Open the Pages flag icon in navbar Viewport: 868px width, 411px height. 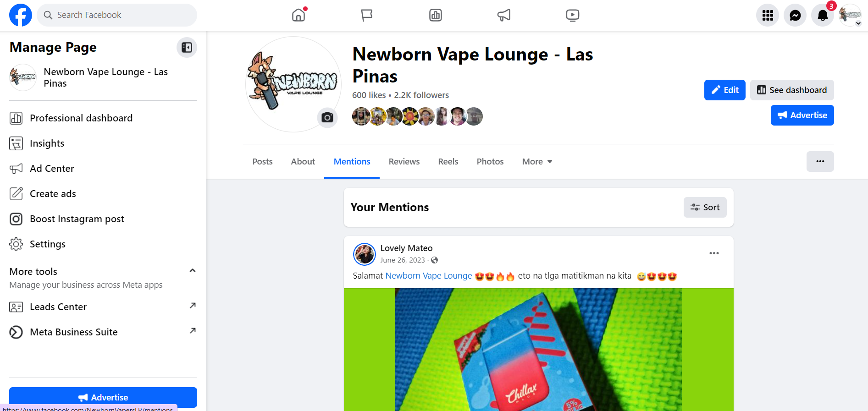pyautogui.click(x=367, y=15)
